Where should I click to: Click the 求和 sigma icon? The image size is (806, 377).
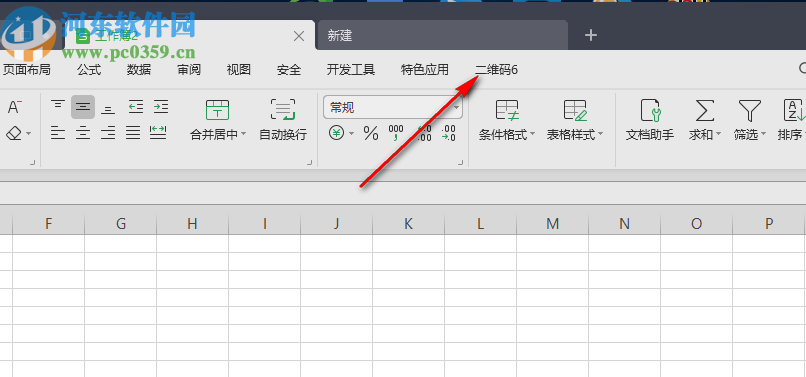coord(704,110)
